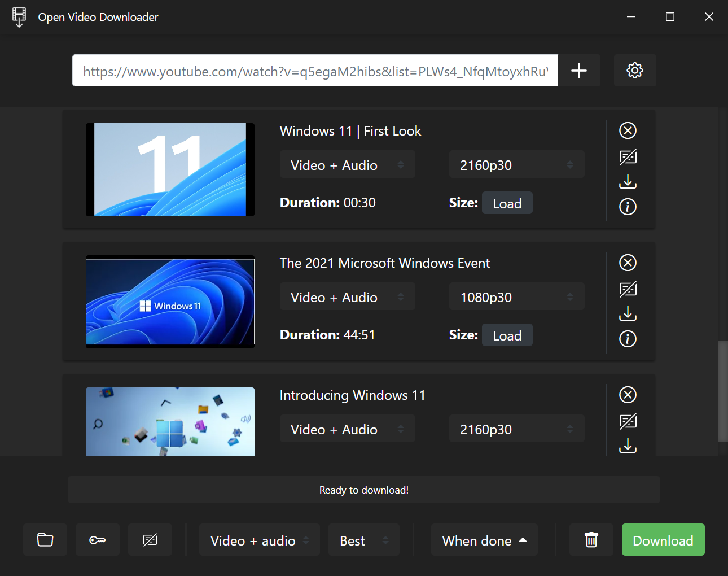This screenshot has width=728, height=576.
Task: Remove the Introducing Windows 11 video
Action: click(628, 395)
